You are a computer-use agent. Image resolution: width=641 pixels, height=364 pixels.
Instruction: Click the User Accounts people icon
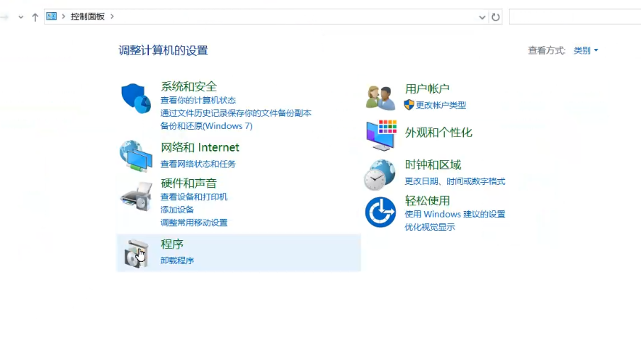coord(380,98)
